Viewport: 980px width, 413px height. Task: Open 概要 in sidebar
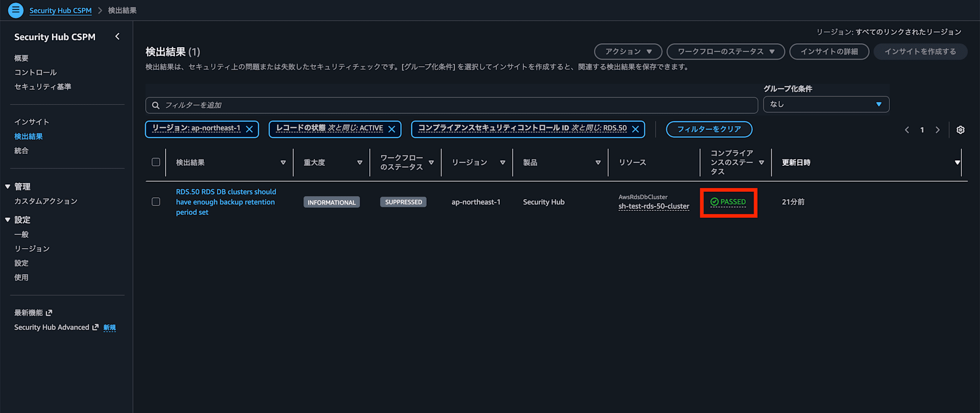[x=22, y=58]
